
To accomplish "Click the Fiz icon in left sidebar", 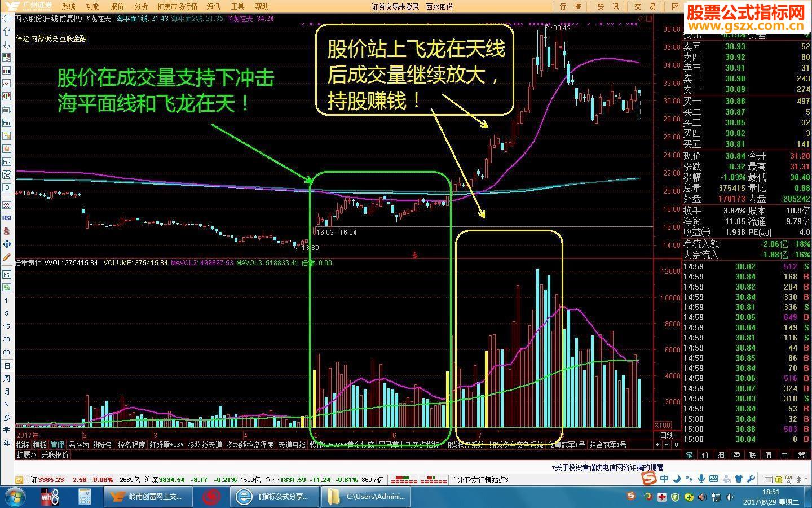I will pos(7,161).
